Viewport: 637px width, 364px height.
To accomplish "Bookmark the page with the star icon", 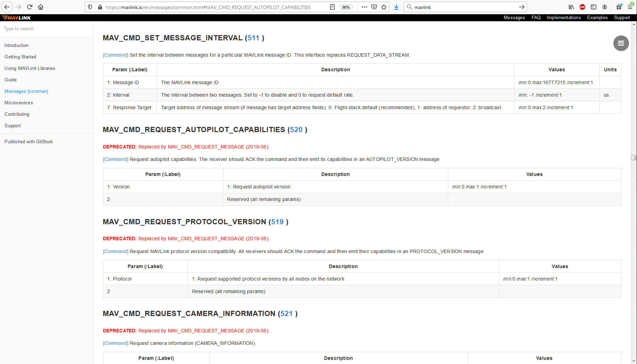I will tap(384, 7).
